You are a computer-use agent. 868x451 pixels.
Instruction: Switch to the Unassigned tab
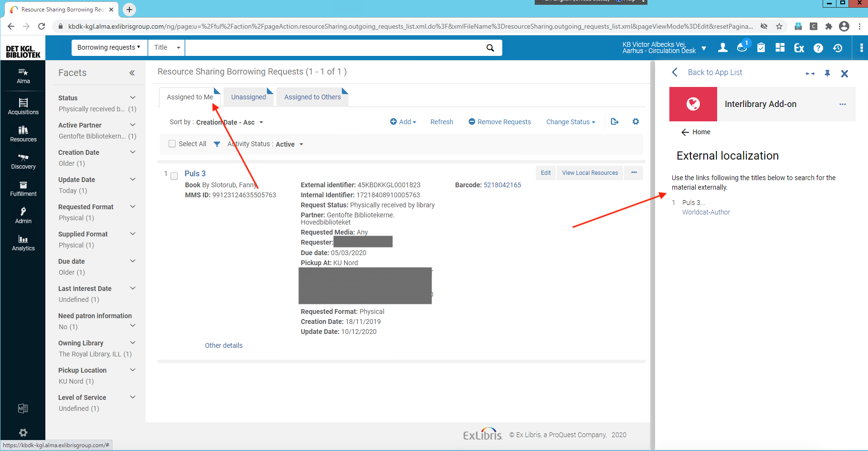point(248,97)
